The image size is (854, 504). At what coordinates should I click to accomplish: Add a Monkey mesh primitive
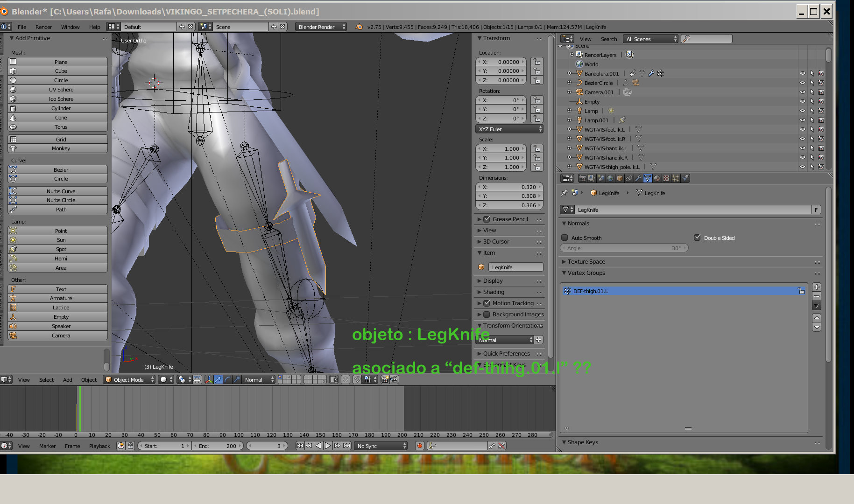pos(61,148)
